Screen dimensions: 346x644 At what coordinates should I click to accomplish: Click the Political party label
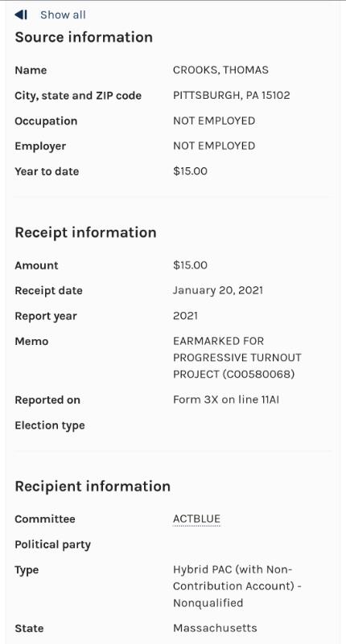click(52, 545)
